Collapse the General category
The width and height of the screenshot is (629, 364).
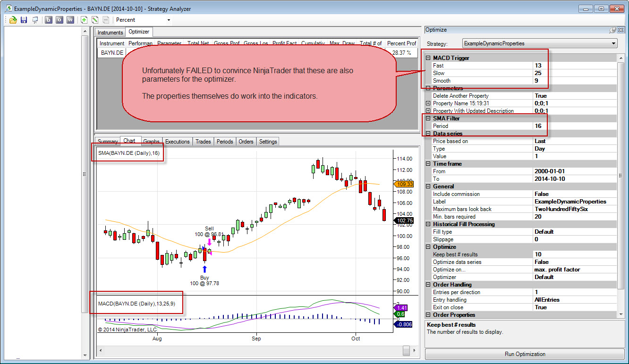[428, 186]
